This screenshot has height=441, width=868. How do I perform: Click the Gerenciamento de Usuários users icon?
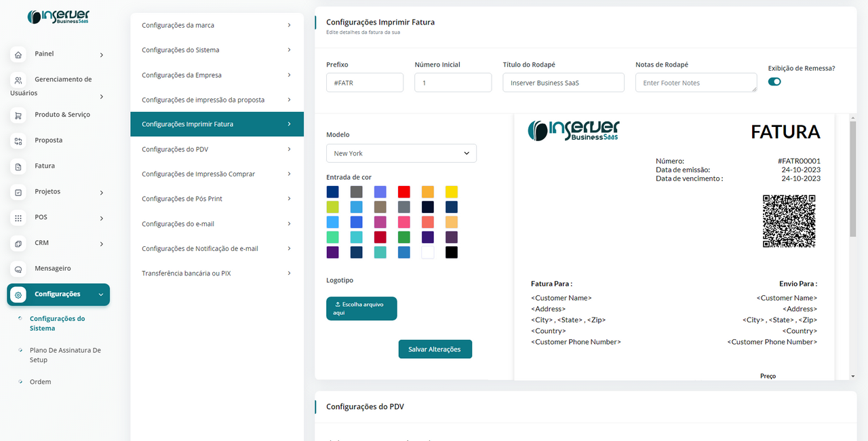(18, 80)
